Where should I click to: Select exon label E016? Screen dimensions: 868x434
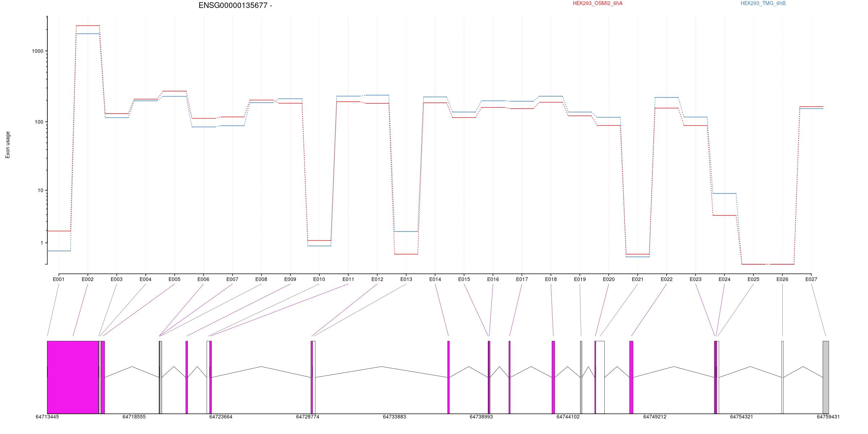click(493, 279)
